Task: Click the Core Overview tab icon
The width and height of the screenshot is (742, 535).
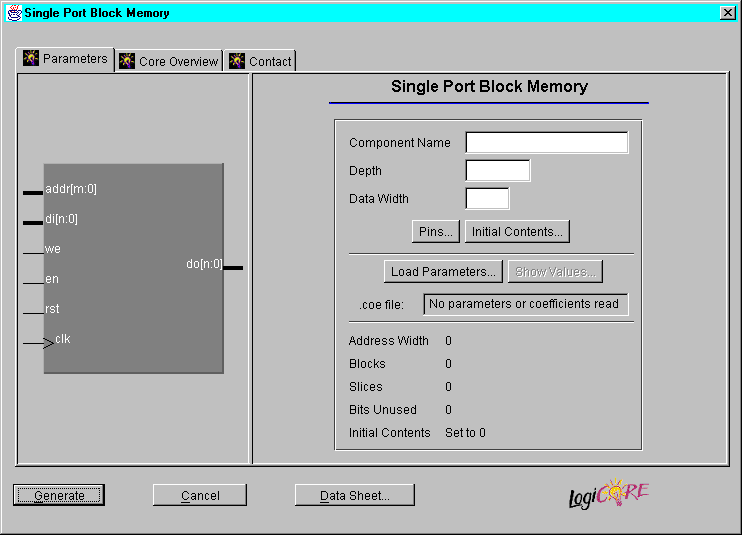Action: [127, 62]
